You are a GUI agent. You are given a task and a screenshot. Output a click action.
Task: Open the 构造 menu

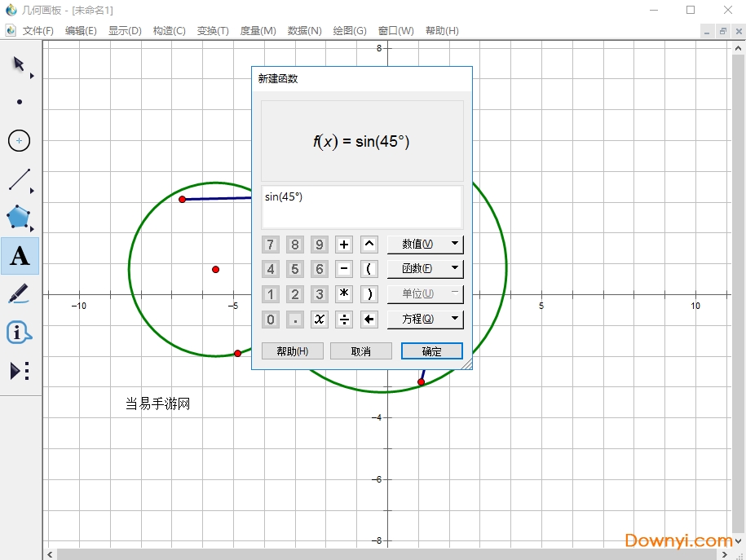pos(169,31)
